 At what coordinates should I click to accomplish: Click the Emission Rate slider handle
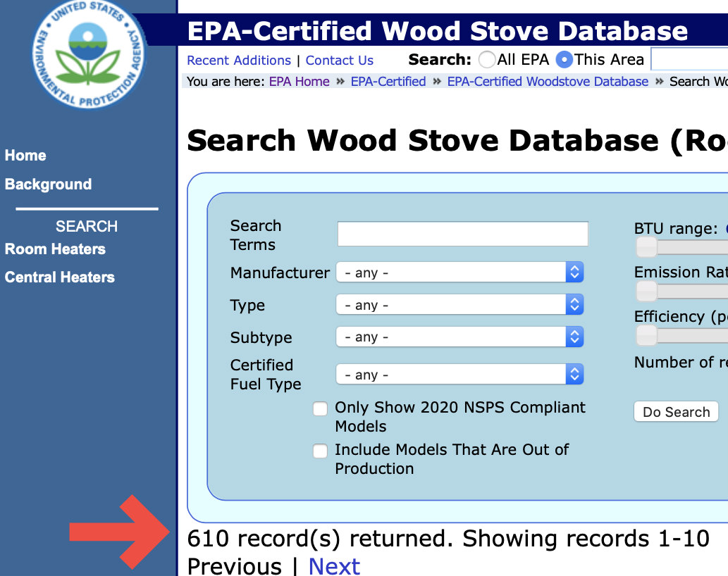point(646,292)
